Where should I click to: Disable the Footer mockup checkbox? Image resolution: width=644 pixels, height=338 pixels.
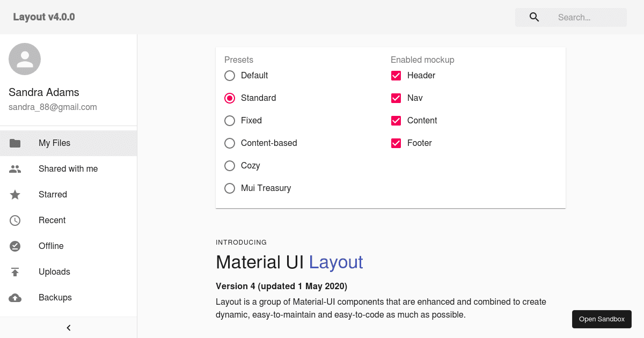tap(396, 143)
